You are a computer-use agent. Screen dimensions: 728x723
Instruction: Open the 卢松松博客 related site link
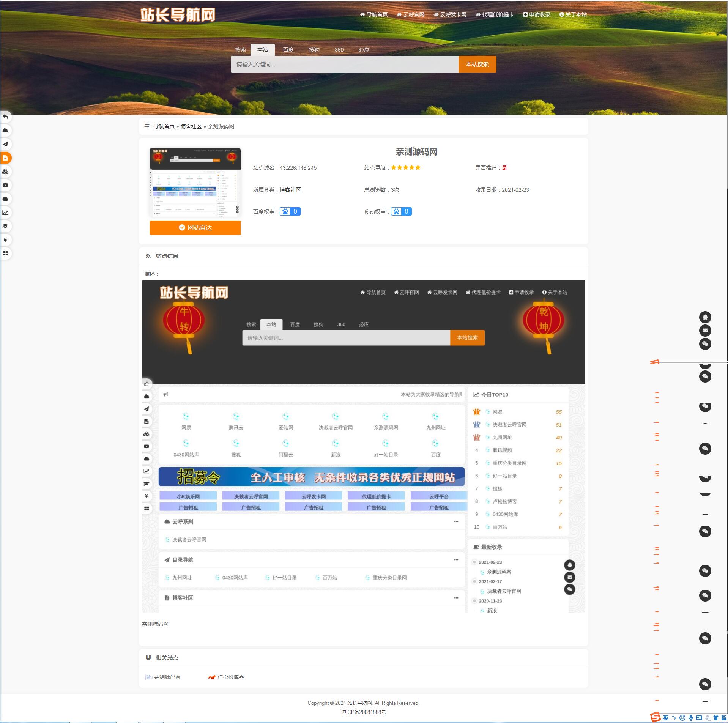(x=231, y=677)
